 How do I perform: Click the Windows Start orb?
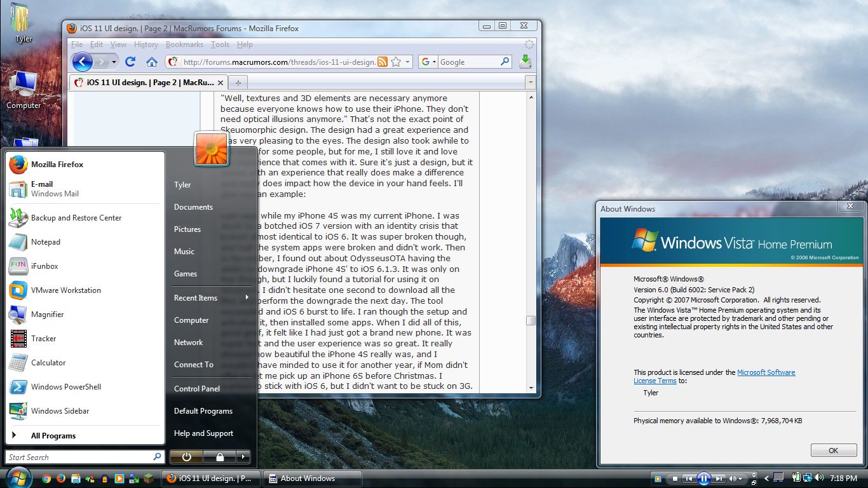[18, 478]
